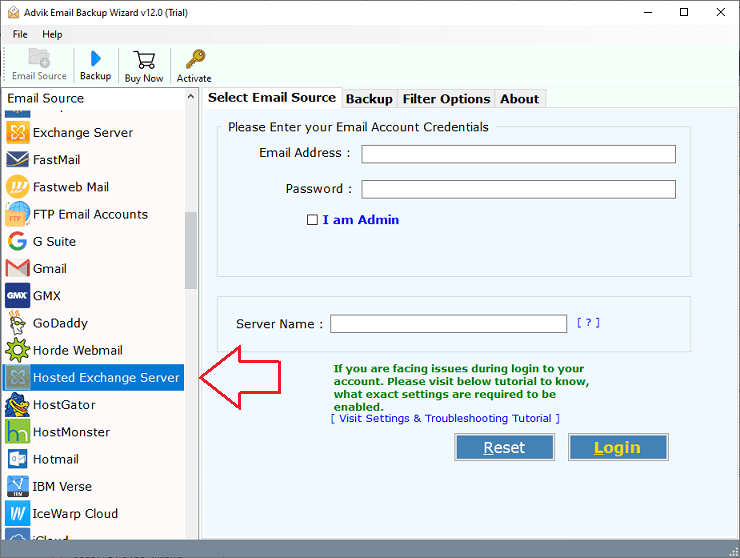Open the Help menu
The image size is (740, 558).
[x=52, y=34]
